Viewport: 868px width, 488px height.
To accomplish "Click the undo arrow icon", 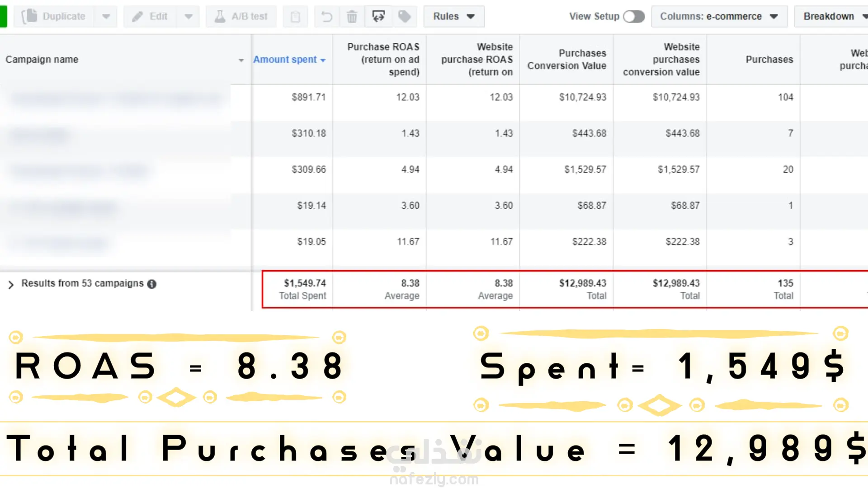I will pyautogui.click(x=326, y=17).
